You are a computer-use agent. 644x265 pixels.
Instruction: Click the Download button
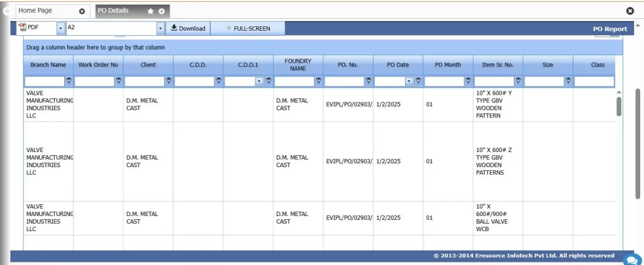pos(187,28)
